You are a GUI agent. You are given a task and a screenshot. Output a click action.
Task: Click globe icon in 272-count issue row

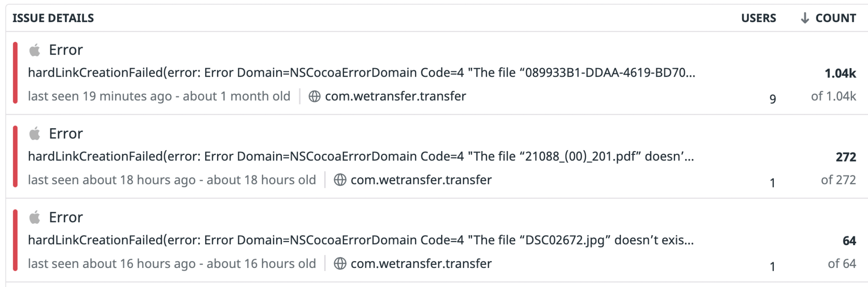(340, 180)
